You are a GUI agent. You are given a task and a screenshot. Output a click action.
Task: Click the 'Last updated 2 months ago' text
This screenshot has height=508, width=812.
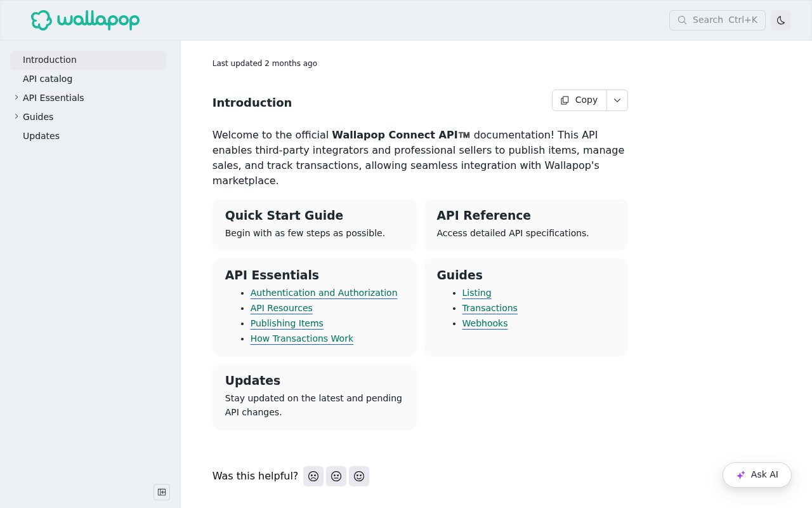pos(265,63)
